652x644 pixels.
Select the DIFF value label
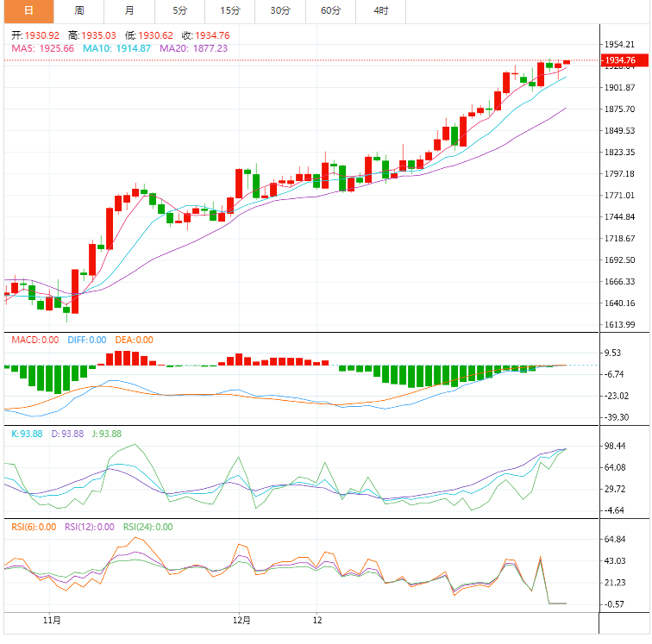pyautogui.click(x=85, y=340)
